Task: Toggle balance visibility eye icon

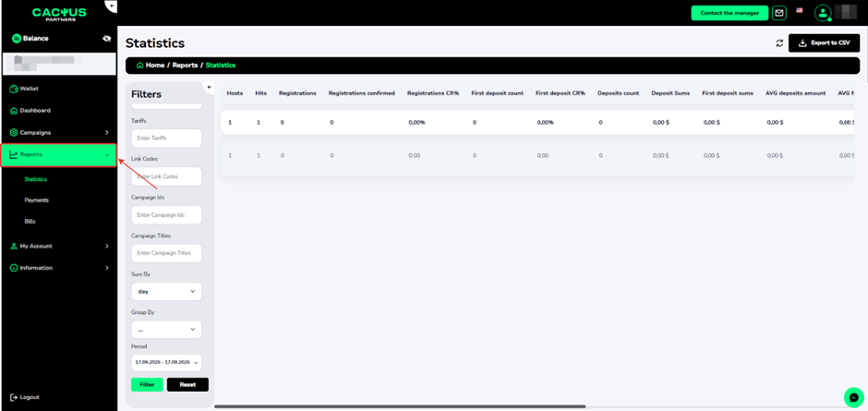Action: click(107, 39)
